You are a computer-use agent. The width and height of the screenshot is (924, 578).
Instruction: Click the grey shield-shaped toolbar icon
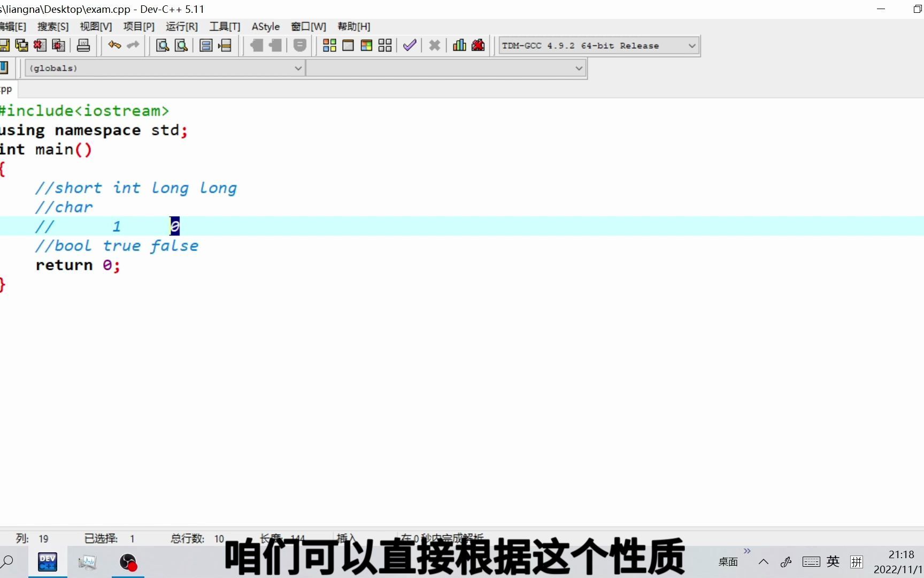click(x=300, y=45)
